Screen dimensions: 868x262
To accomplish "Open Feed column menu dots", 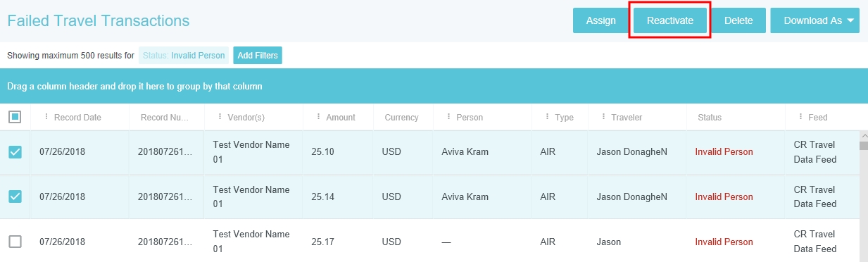I will [x=800, y=117].
